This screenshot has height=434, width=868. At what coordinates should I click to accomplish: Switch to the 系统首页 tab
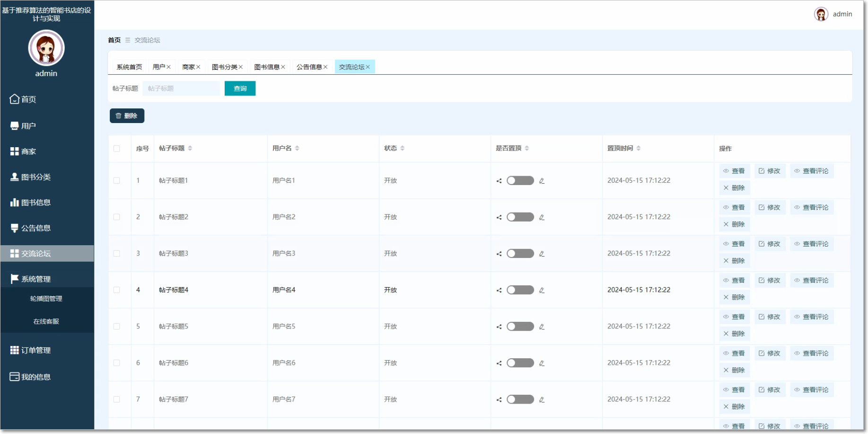tap(129, 67)
